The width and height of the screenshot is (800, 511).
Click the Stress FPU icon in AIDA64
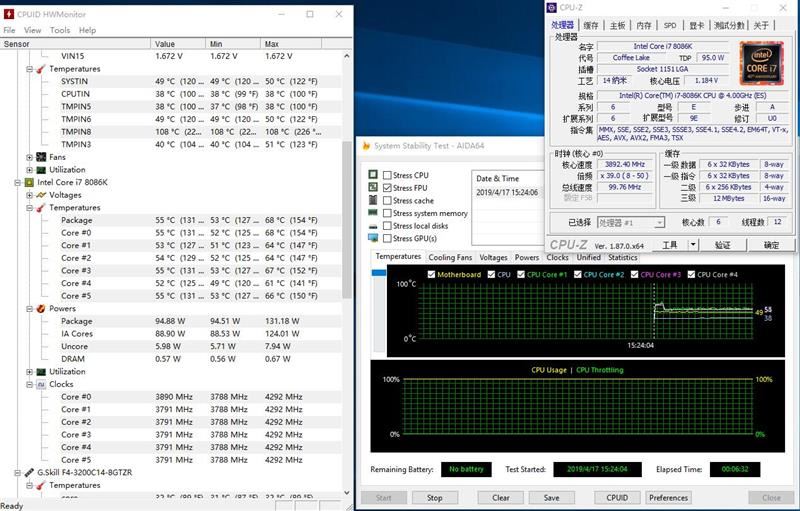click(373, 188)
